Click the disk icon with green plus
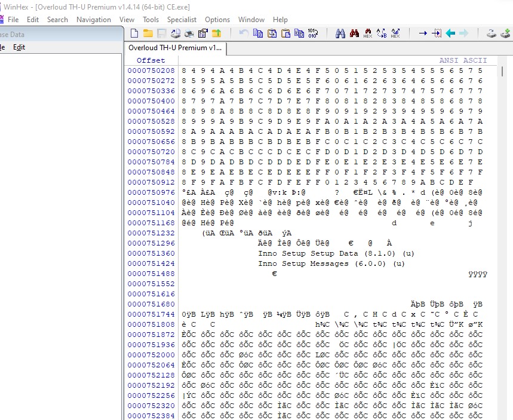 pos(505,33)
